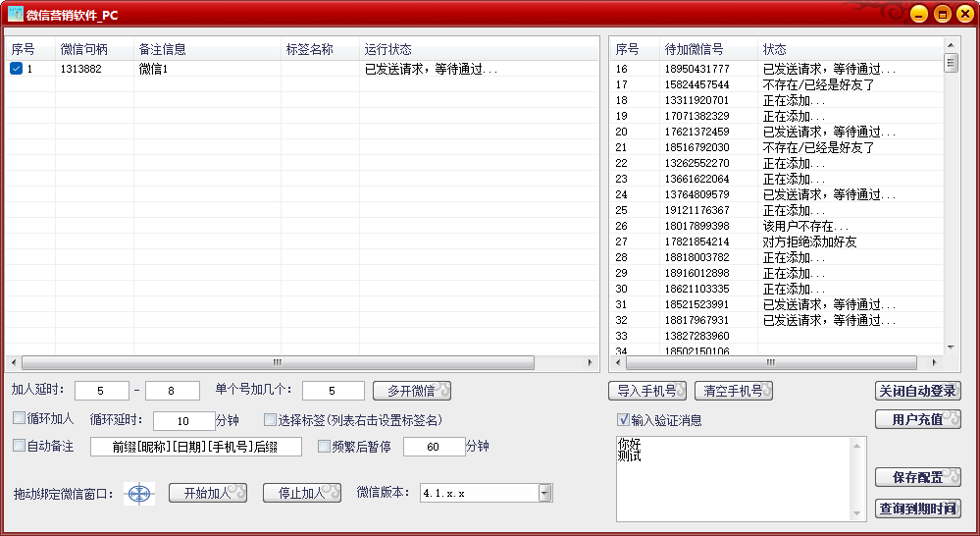Image resolution: width=980 pixels, height=536 pixels.
Task: Open the 微信版本 dropdown
Action: [545, 493]
